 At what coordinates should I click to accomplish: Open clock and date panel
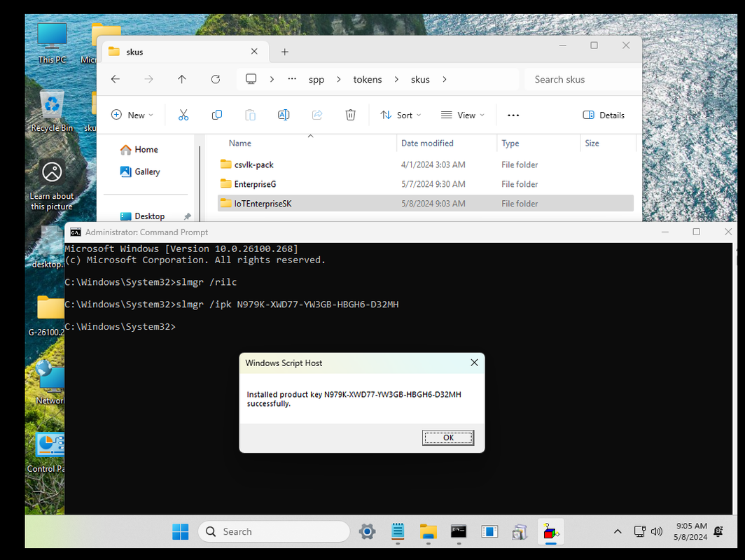click(x=691, y=531)
